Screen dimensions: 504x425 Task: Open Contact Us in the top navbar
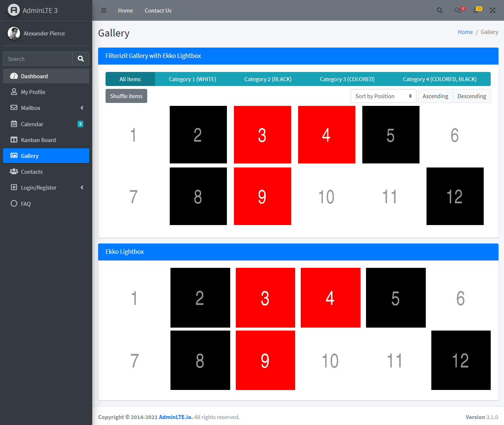158,10
